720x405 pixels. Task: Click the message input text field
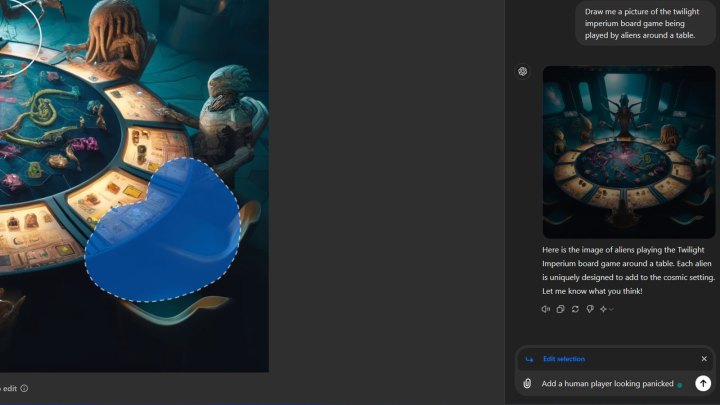click(607, 383)
